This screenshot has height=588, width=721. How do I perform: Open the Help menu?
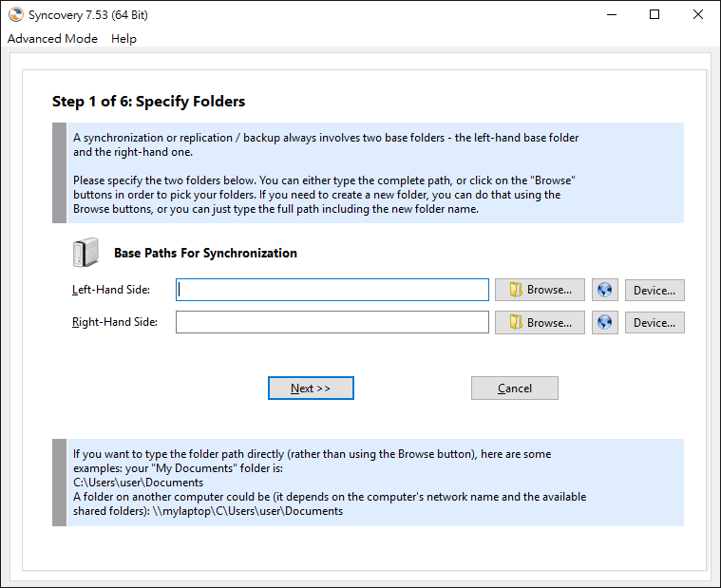(x=123, y=39)
